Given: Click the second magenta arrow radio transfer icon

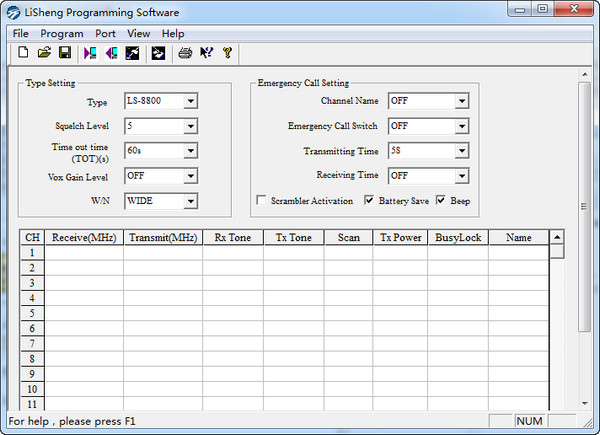Looking at the screenshot, I should point(112,53).
